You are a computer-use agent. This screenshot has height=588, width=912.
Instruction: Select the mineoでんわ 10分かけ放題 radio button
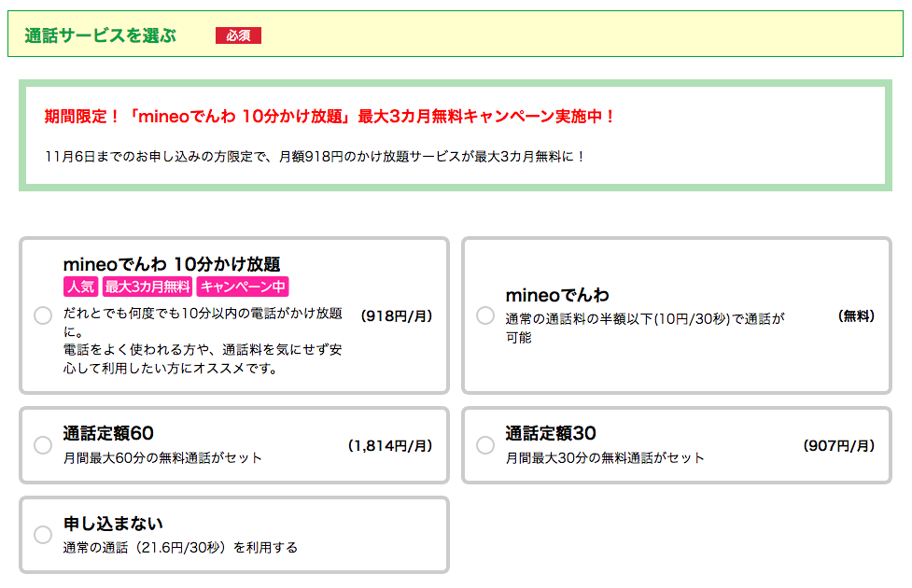pos(43,315)
